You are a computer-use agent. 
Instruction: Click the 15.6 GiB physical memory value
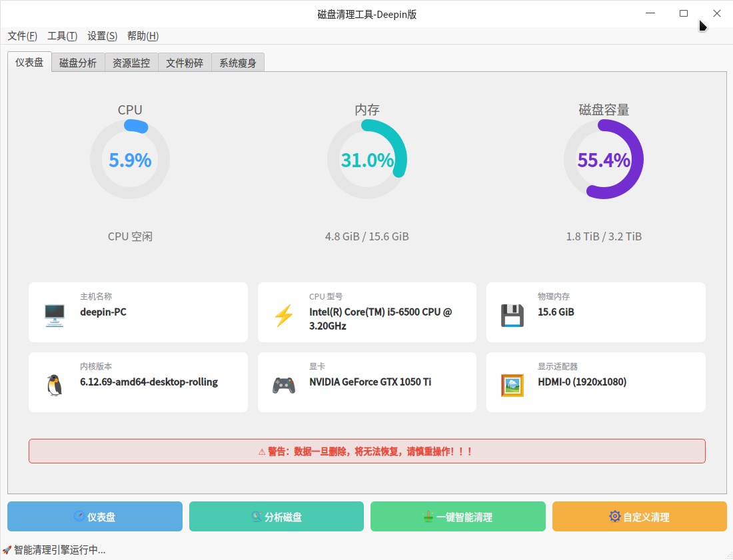(556, 312)
